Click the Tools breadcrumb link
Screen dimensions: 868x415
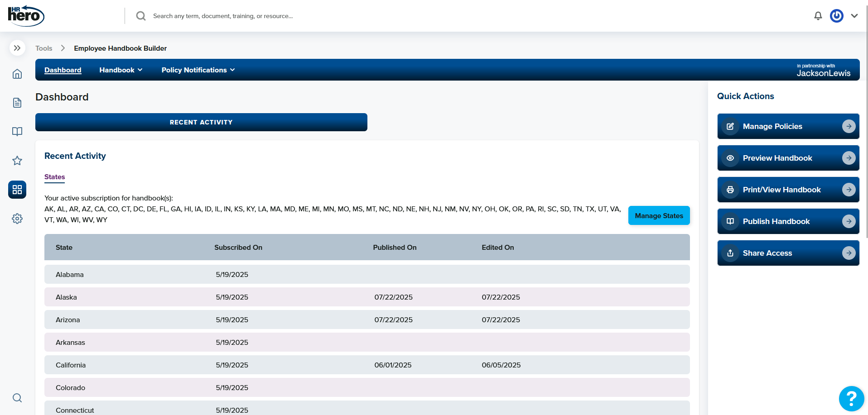click(44, 48)
